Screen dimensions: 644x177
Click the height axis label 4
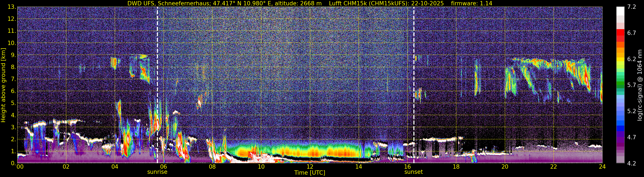[x=13, y=115]
